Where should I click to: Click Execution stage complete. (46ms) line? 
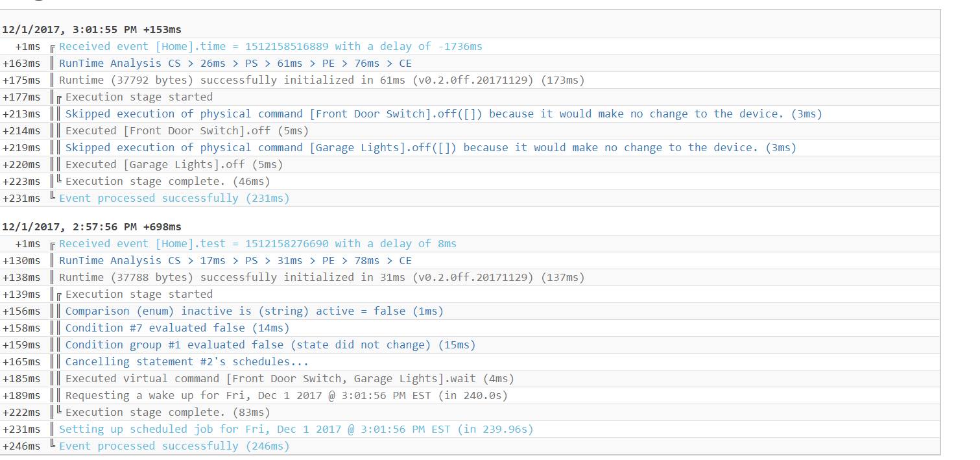(x=168, y=182)
